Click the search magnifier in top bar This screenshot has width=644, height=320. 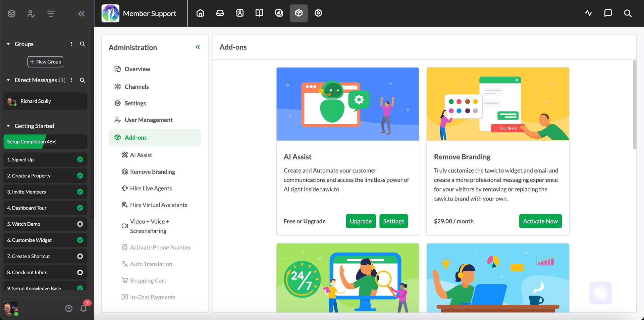coord(628,13)
